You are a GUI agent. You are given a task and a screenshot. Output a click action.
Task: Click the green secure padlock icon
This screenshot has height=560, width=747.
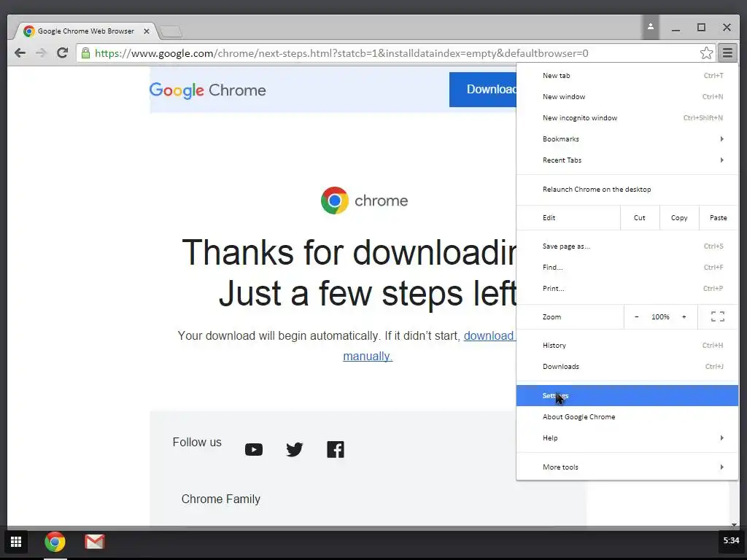coord(85,52)
